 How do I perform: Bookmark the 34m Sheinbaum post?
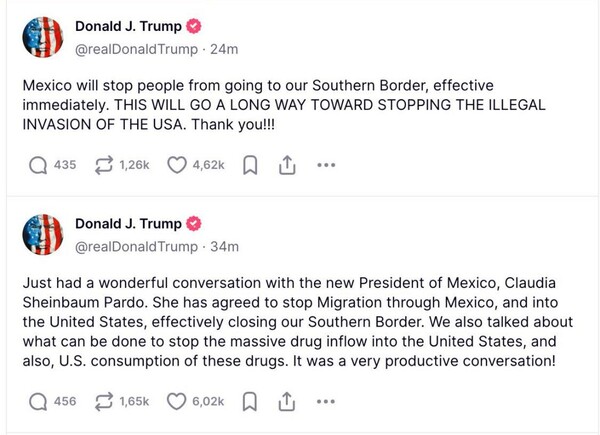[x=250, y=402]
